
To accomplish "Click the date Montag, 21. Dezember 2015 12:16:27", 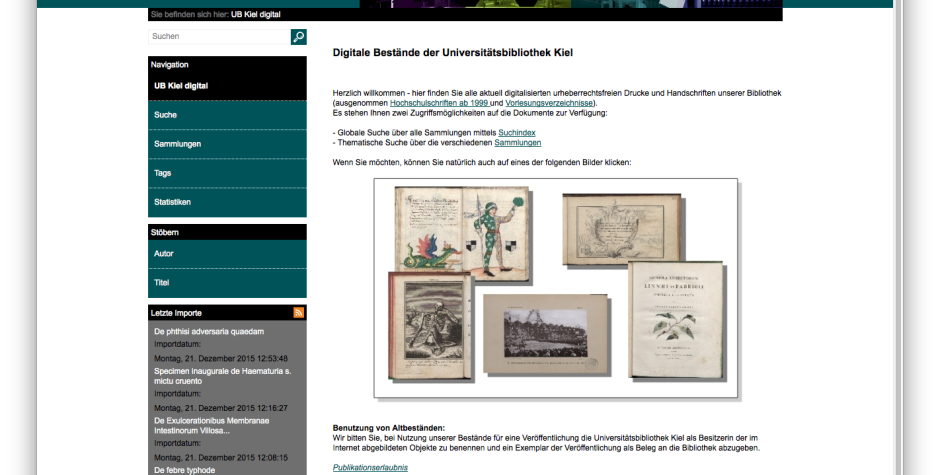I will pos(221,408).
